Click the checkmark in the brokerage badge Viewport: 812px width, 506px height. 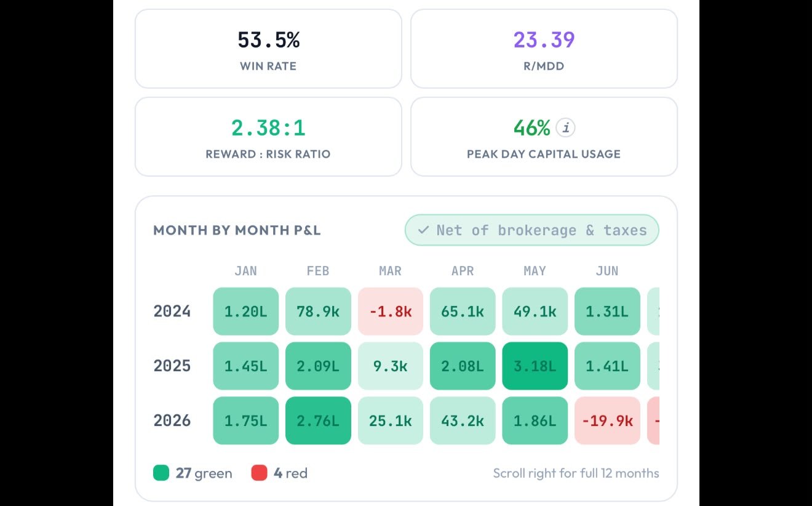[x=423, y=230]
